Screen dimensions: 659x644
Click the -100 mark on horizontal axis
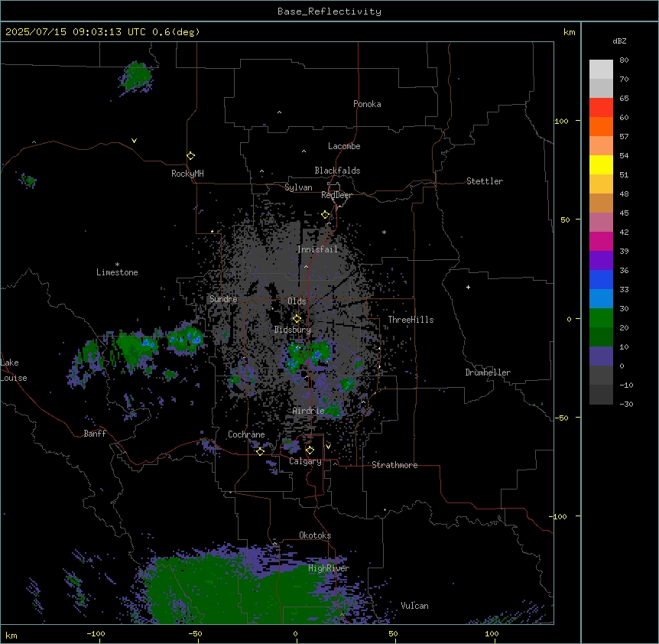click(96, 633)
